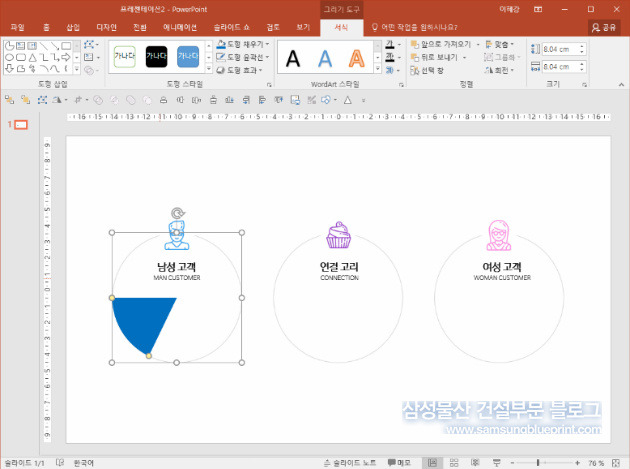Decrease shape width with stepper down arrow

(x=581, y=70)
